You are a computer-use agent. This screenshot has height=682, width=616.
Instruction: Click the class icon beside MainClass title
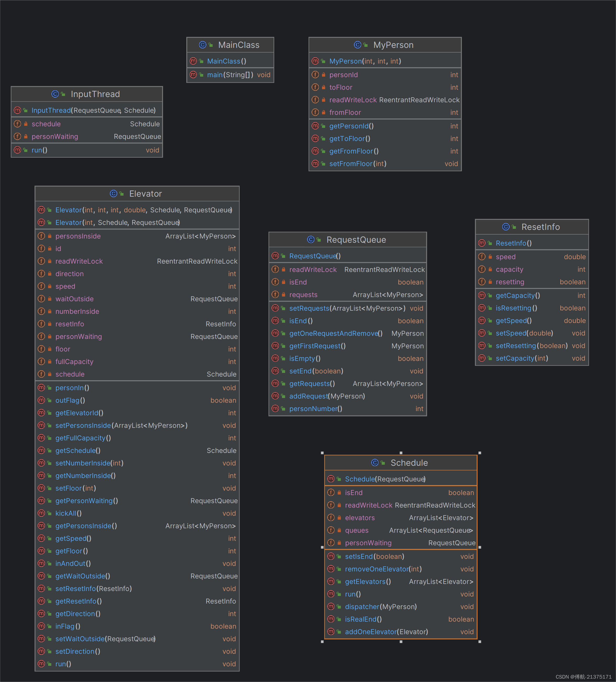202,45
